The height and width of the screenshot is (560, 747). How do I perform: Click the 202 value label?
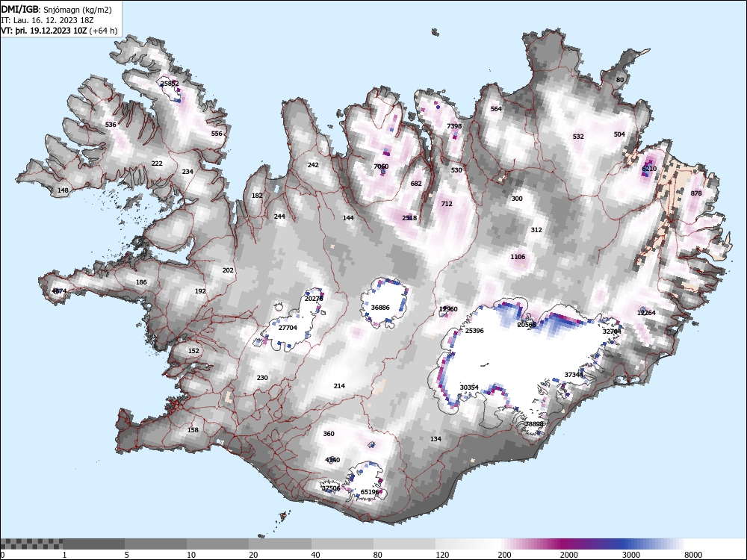pos(228,270)
